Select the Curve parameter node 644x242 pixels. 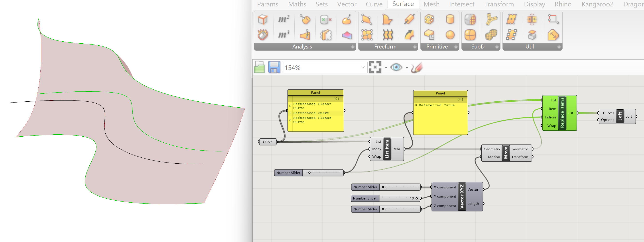pos(267,142)
